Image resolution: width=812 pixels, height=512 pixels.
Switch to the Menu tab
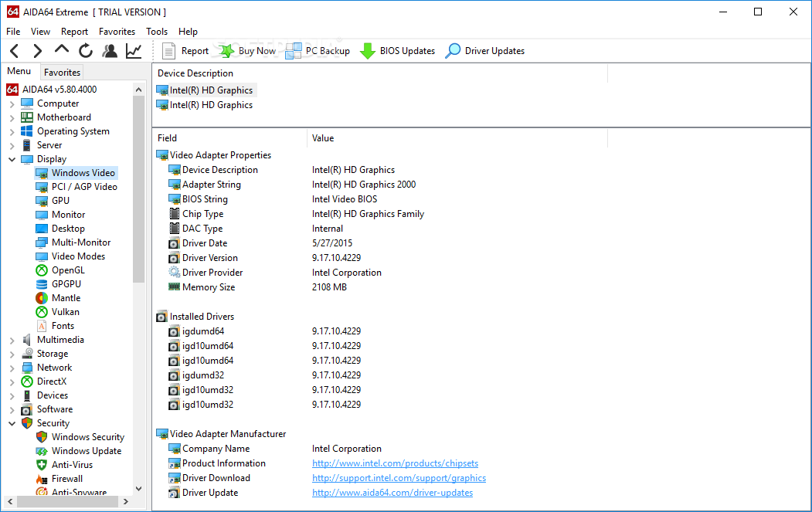pos(19,72)
